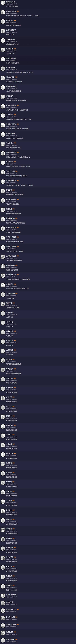The width and height of the screenshot is (76, 644).
Task: Click the 完成第一章 achievement icon
Action: click(3, 314)
